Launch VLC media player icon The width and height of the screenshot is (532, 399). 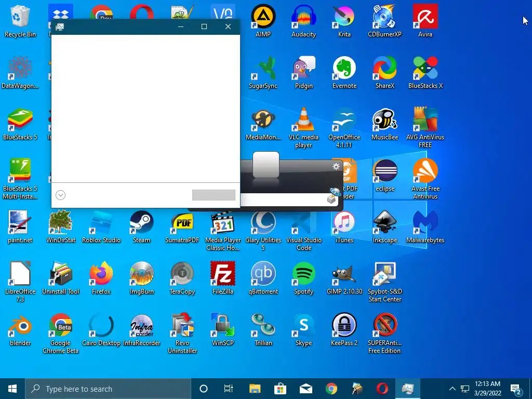point(303,127)
